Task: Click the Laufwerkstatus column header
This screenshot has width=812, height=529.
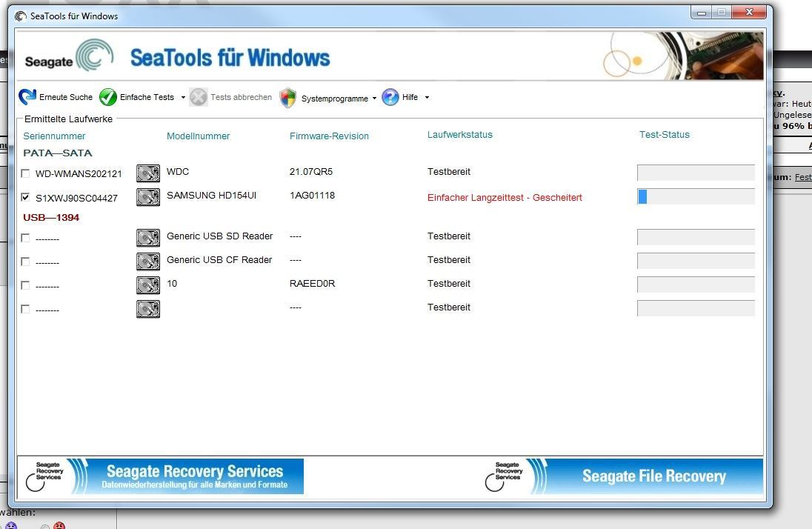Action: click(x=460, y=135)
